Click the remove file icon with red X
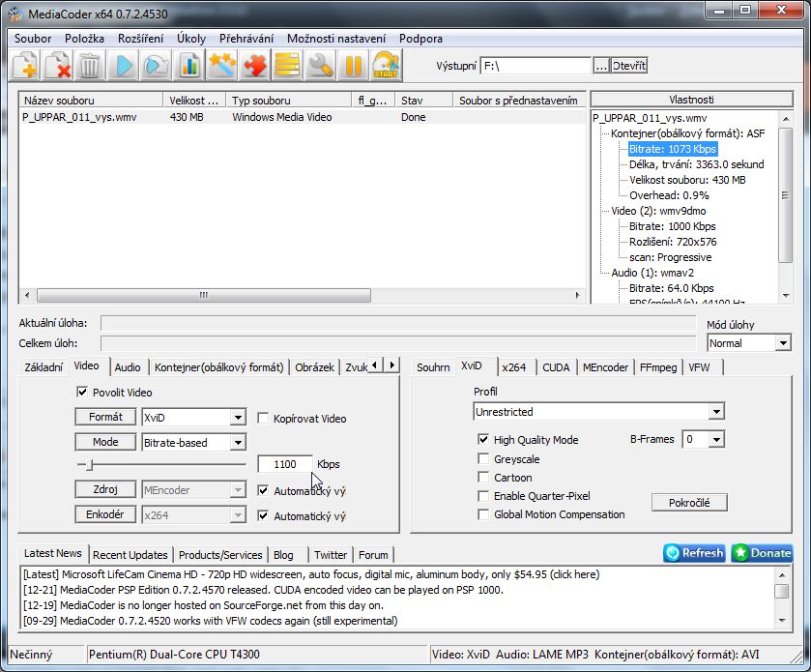Image resolution: width=811 pixels, height=672 pixels. [58, 66]
